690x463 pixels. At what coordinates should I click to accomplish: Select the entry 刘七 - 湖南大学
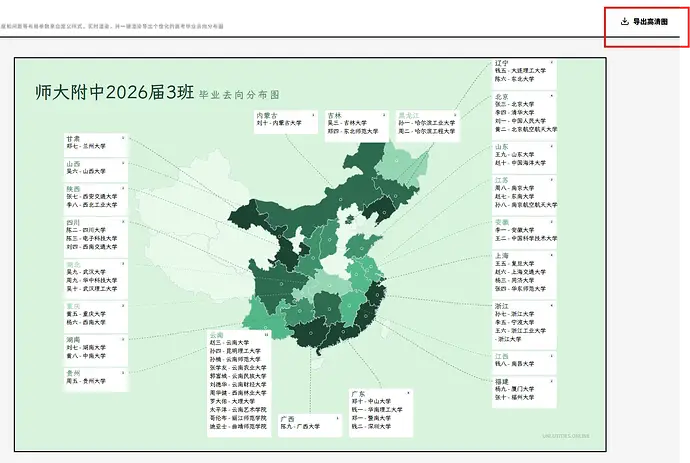pos(86,348)
